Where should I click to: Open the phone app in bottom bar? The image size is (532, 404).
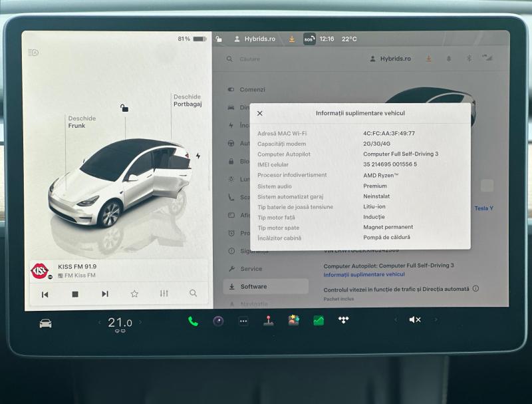(x=193, y=321)
